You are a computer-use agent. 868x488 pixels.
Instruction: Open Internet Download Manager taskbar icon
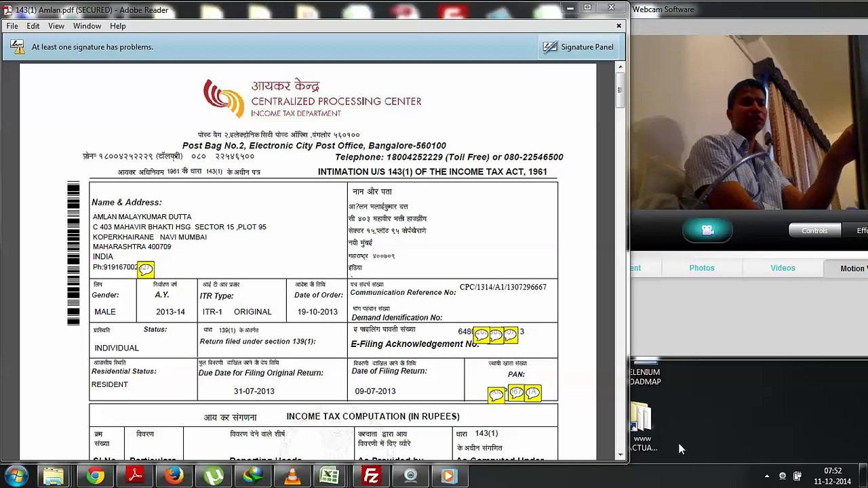tap(253, 476)
